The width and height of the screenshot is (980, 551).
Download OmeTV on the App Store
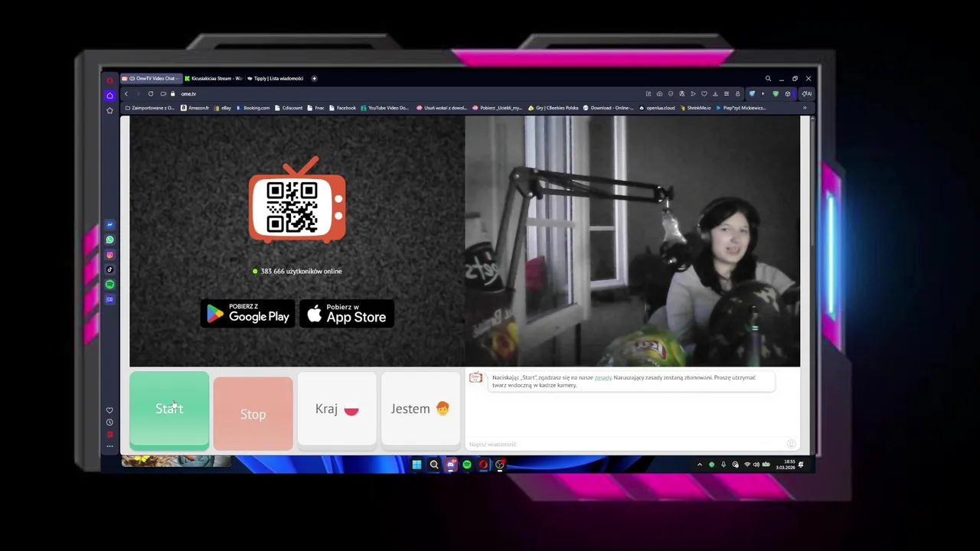(347, 313)
